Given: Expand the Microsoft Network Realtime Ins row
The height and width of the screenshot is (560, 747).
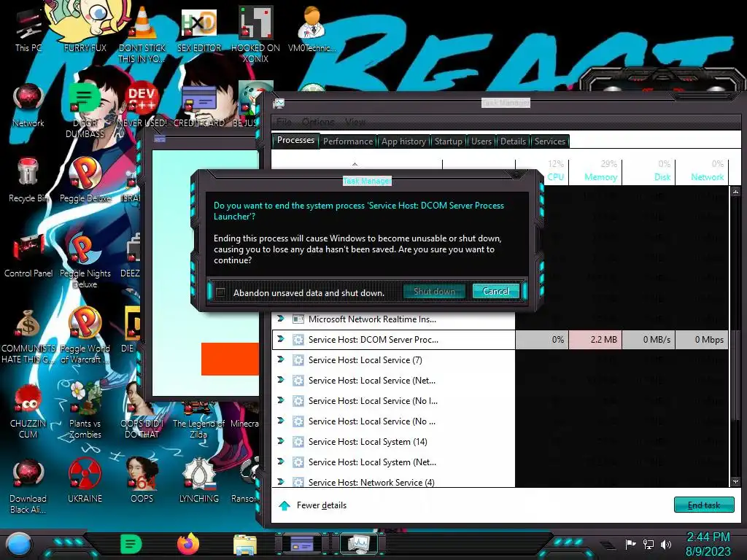Looking at the screenshot, I should point(281,319).
